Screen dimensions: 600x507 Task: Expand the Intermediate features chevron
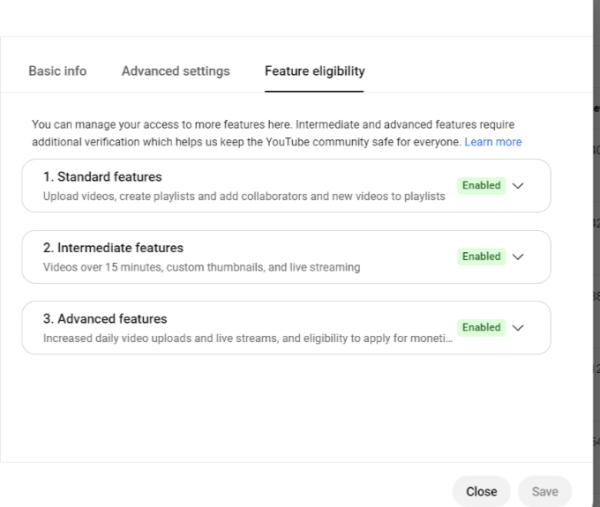pyautogui.click(x=518, y=257)
